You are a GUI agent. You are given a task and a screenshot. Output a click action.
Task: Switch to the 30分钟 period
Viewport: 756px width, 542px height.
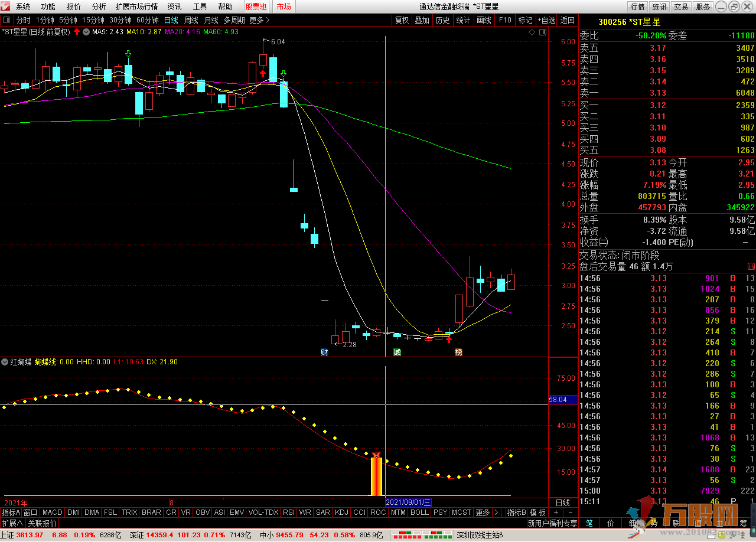[x=120, y=20]
